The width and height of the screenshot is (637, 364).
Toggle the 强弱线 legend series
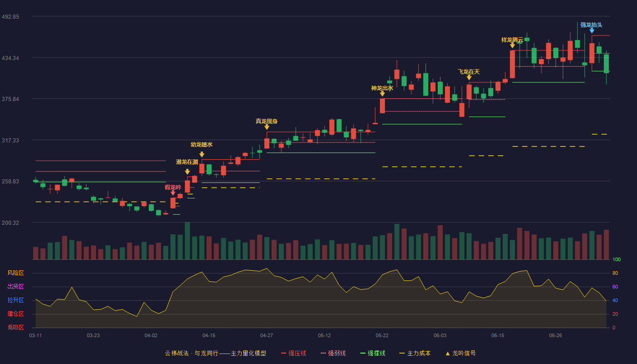333,353
